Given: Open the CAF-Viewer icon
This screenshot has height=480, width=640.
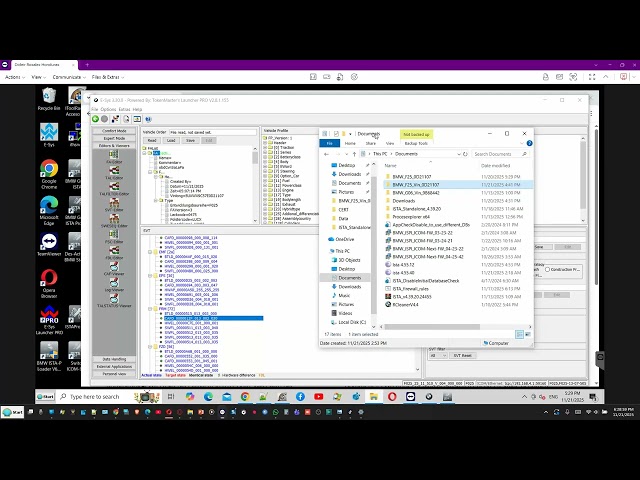Looking at the screenshot, I should tap(114, 268).
